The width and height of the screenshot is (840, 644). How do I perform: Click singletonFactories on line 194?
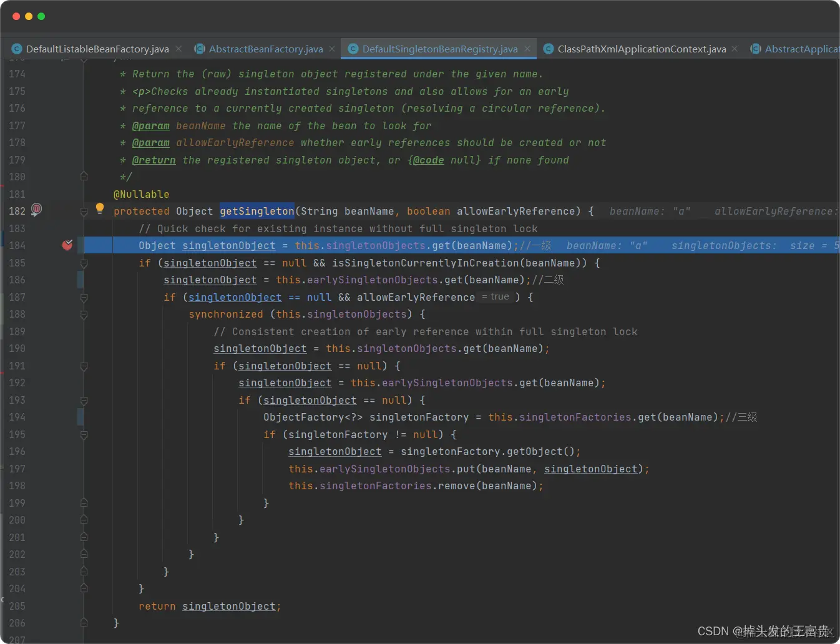[x=575, y=417]
